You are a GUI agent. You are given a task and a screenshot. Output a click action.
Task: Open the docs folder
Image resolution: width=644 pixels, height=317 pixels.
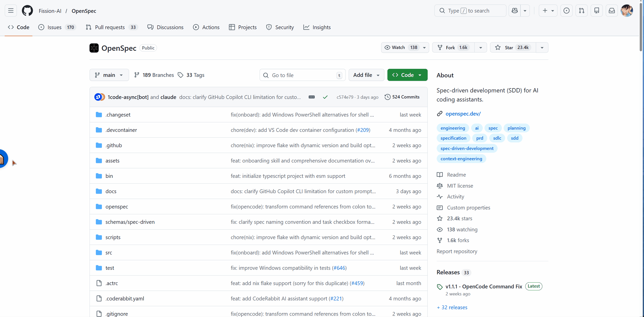point(111,191)
